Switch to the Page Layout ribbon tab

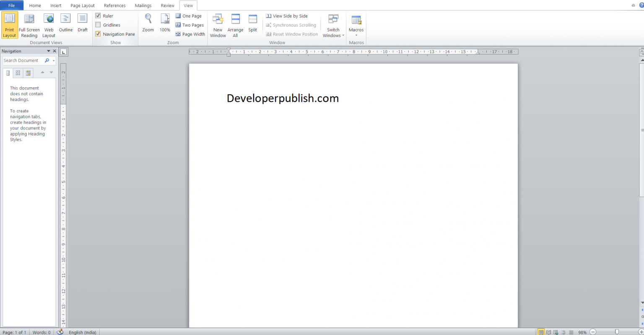click(x=82, y=5)
